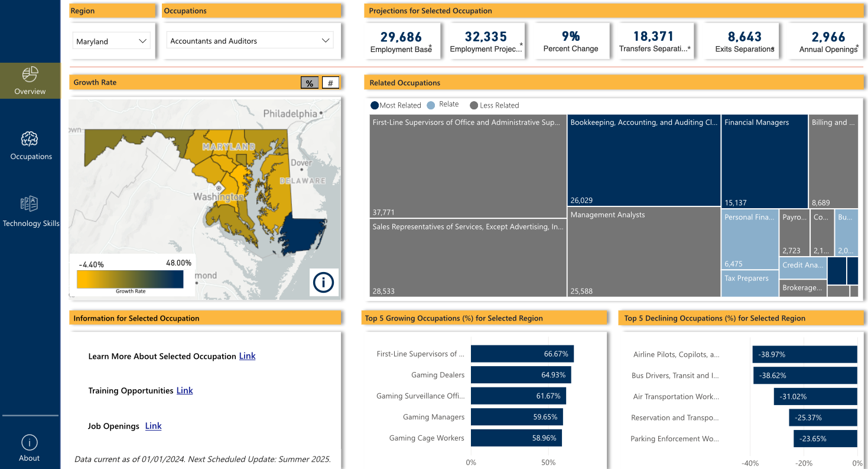Viewport: 868px width, 469px height.
Task: Click the Overview pie chart icon
Action: tap(30, 75)
